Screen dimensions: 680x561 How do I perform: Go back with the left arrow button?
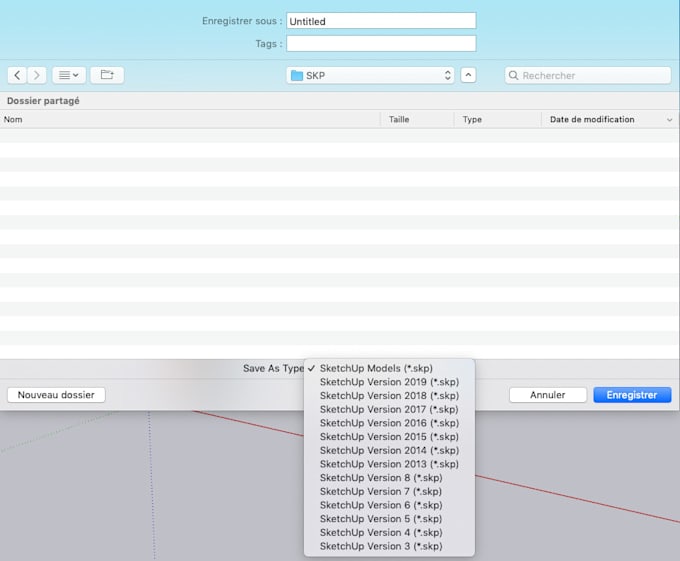pyautogui.click(x=17, y=75)
